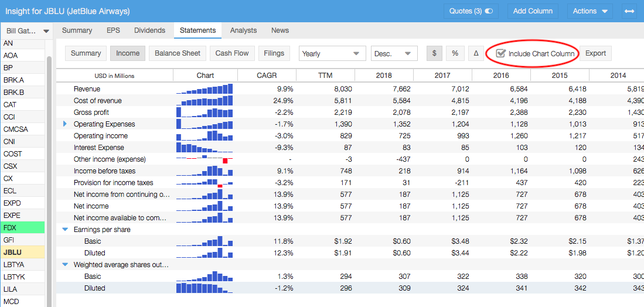The image size is (644, 307).
Task: Collapse the Earnings per share section
Action: pyautogui.click(x=65, y=230)
